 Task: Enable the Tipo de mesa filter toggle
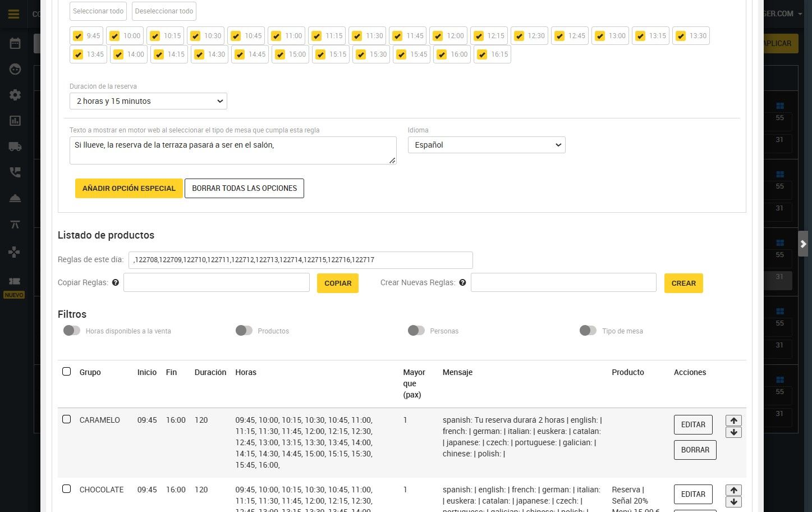[588, 330]
